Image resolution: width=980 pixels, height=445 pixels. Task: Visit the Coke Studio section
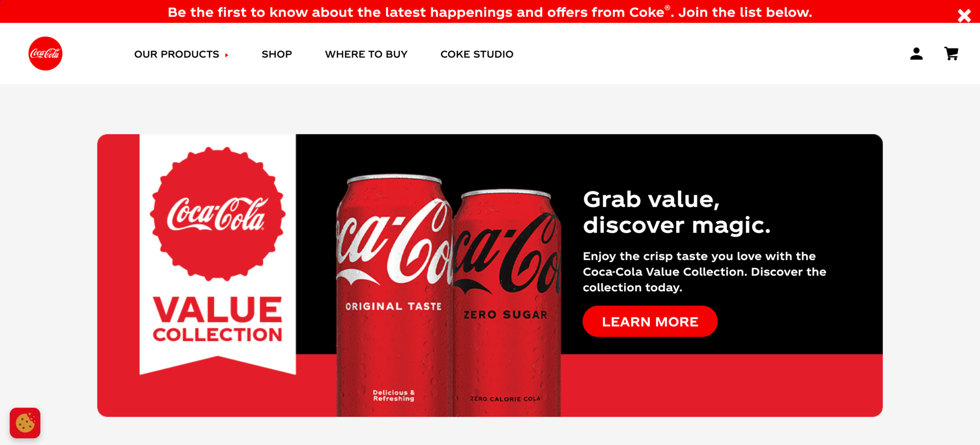click(x=477, y=54)
